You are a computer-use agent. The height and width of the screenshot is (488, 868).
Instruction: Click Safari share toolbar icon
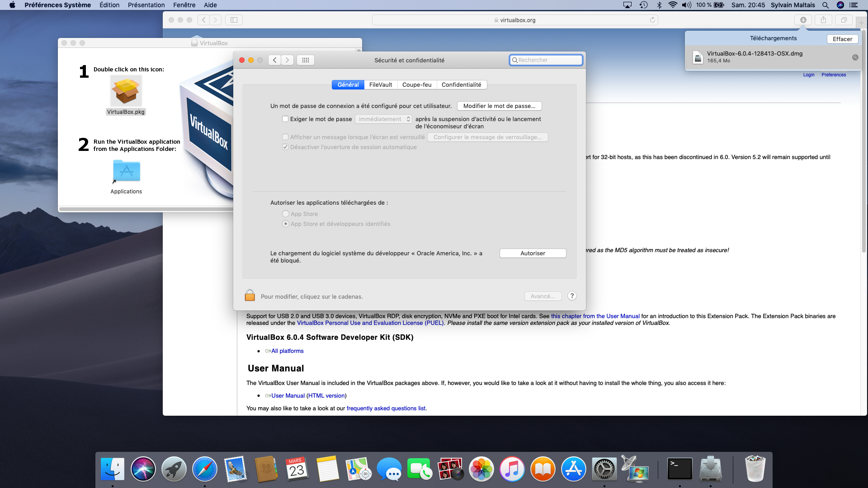pos(823,20)
